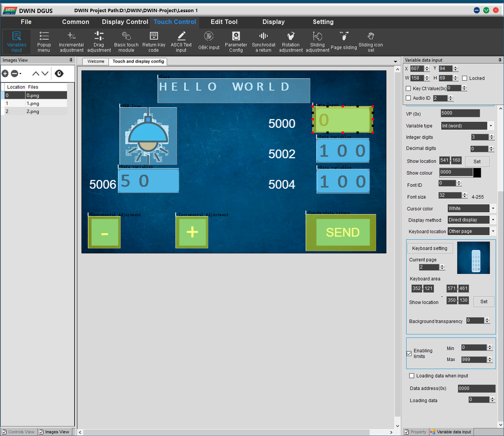Select the Popup menu tool

tap(44, 42)
